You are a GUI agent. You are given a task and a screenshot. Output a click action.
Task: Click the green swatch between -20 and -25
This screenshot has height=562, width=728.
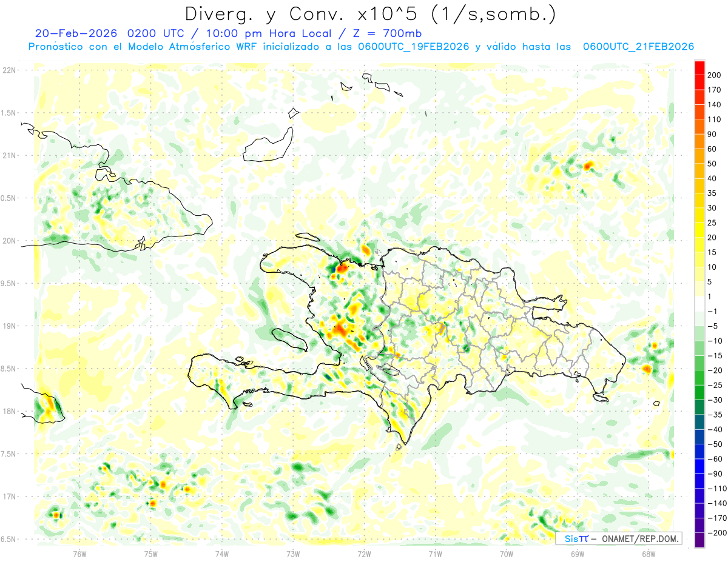pos(700,378)
